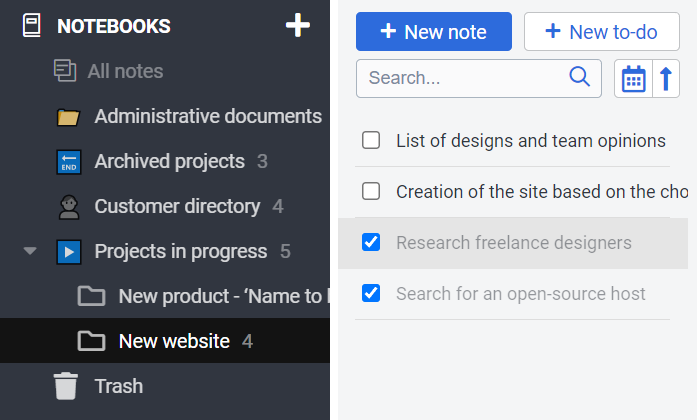
Task: Click the Archived projects END icon
Action: (x=68, y=162)
